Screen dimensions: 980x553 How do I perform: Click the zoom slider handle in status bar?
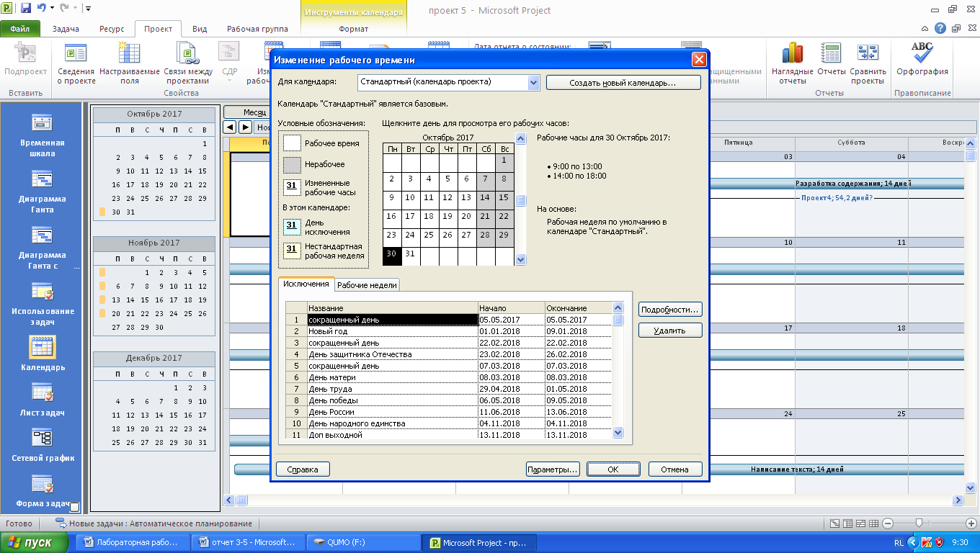(x=919, y=523)
